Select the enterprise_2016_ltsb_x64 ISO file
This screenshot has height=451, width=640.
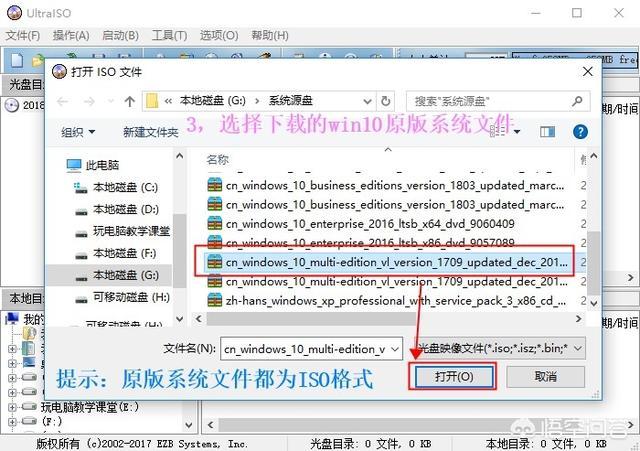tap(369, 223)
